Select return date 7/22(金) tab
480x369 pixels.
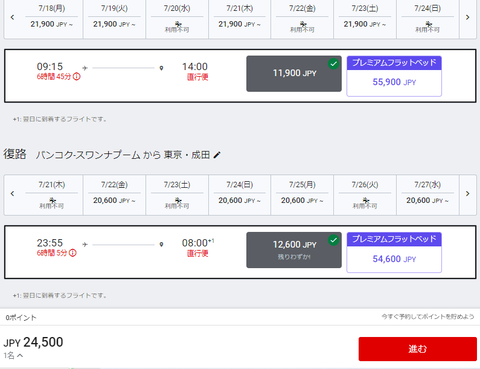pos(114,195)
